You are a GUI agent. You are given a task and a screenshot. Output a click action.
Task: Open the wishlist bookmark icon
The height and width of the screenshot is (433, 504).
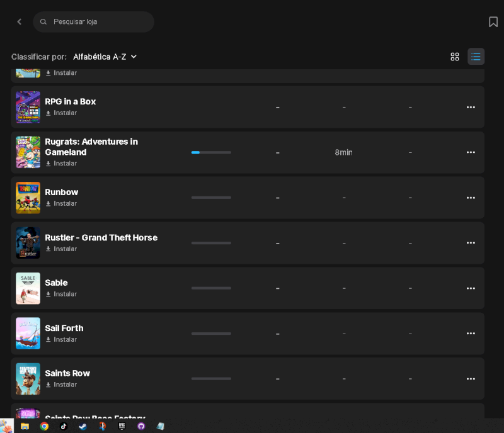493,21
